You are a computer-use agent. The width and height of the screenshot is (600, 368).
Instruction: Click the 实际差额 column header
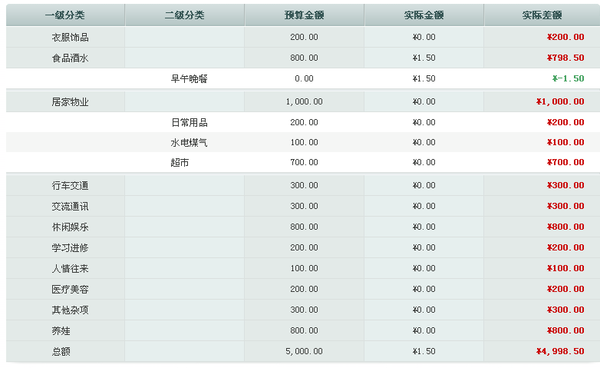coord(542,15)
